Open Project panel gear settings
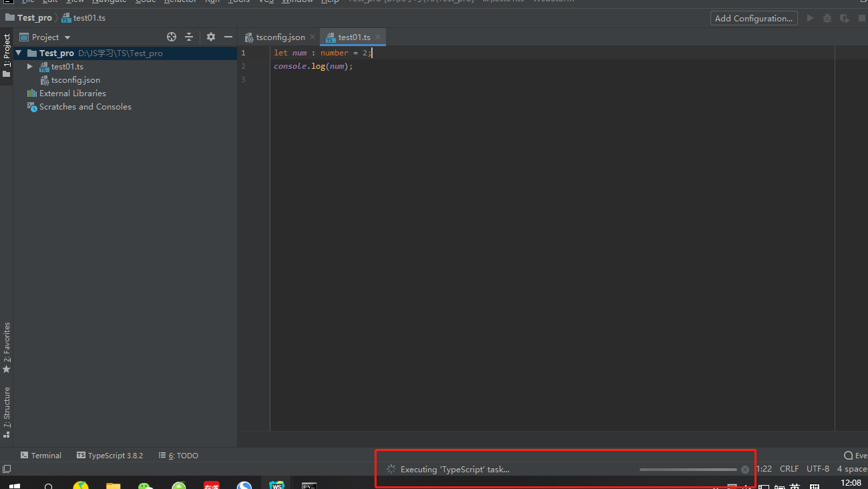Screen dimensions: 868x489 tap(211, 37)
